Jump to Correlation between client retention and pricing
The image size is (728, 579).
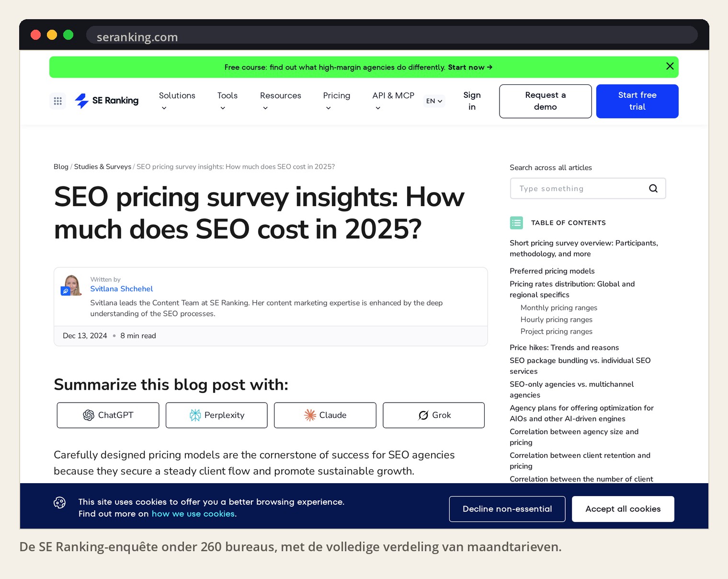(x=580, y=461)
